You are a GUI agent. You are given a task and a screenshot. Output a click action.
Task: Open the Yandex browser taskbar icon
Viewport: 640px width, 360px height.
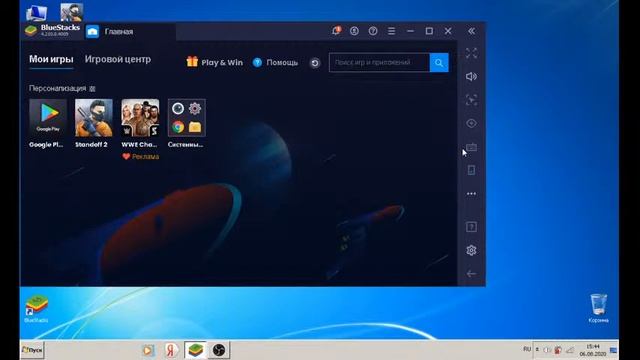[171, 350]
